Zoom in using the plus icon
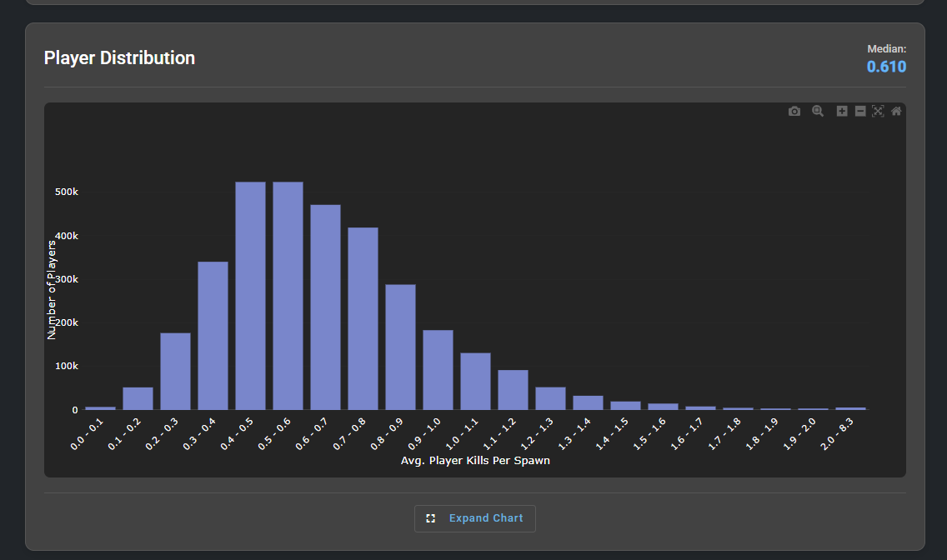Viewport: 947px width, 560px height. (x=842, y=112)
